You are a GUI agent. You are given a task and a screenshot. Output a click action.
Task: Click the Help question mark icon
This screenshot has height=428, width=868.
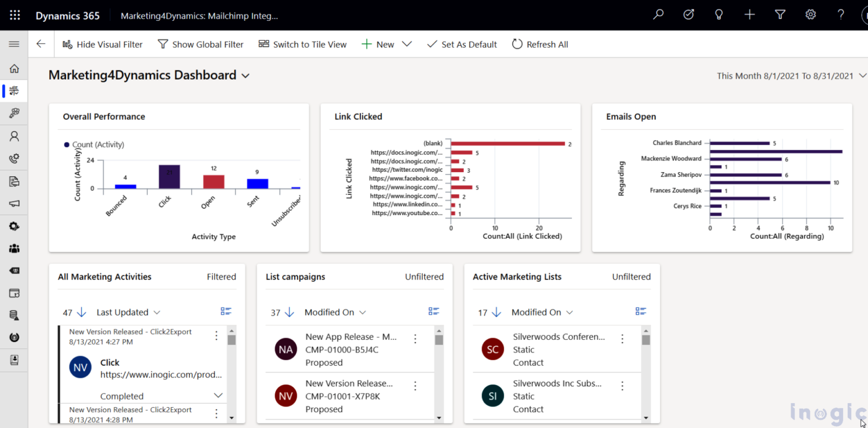(840, 15)
